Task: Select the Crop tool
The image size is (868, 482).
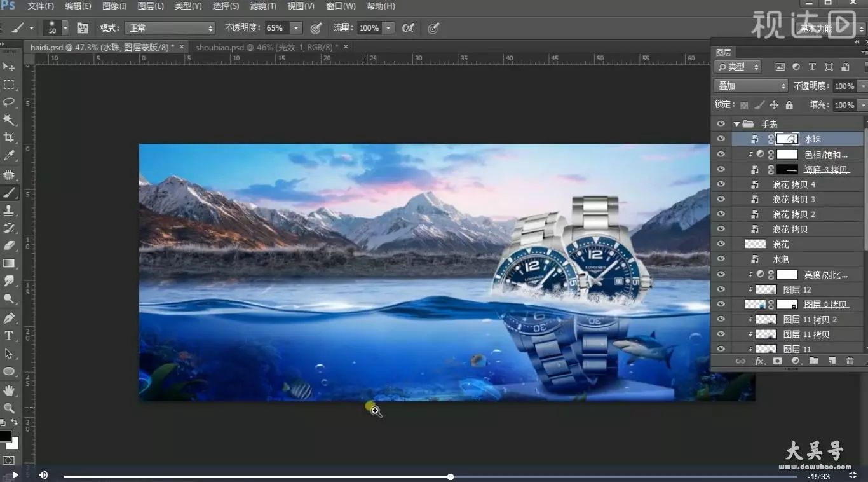Action: [9, 138]
